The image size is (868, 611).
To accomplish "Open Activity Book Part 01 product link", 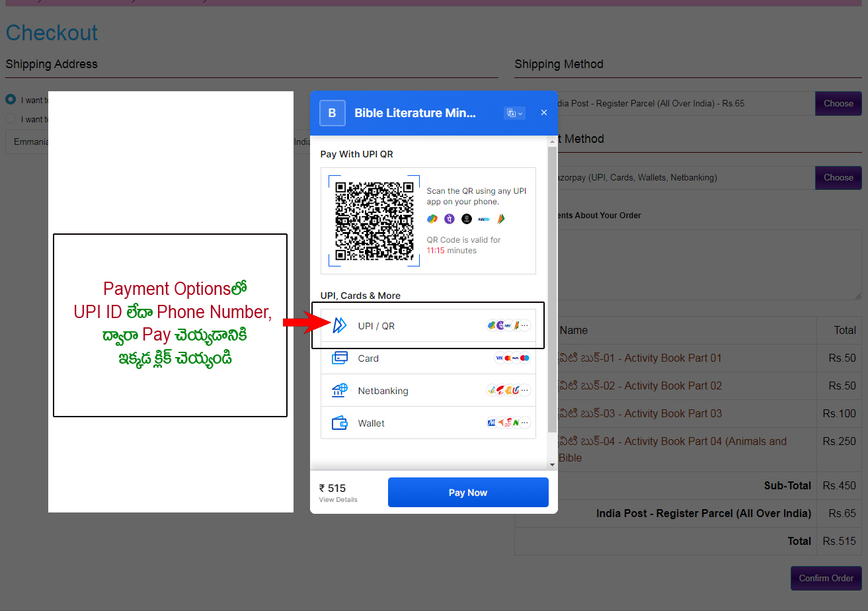I will [x=640, y=358].
